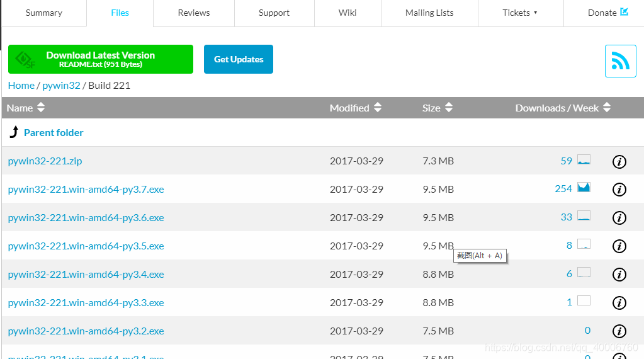Navigate to Parent folder link

pos(54,133)
